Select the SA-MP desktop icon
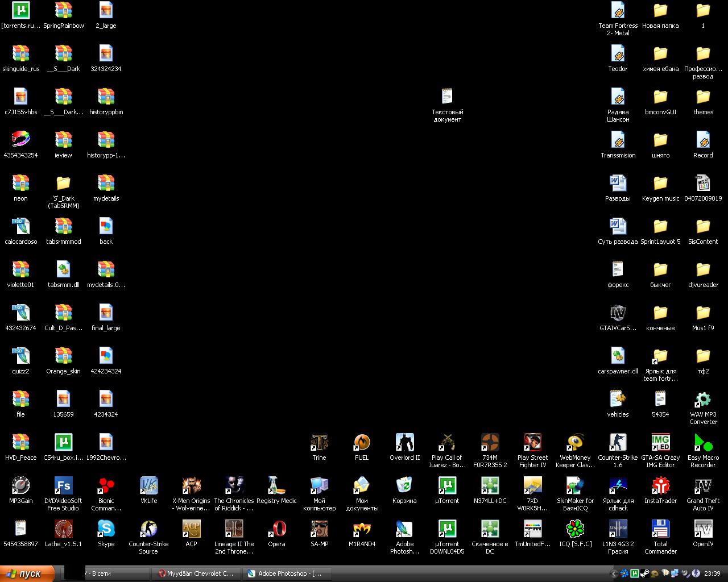728x582 pixels. [x=319, y=529]
